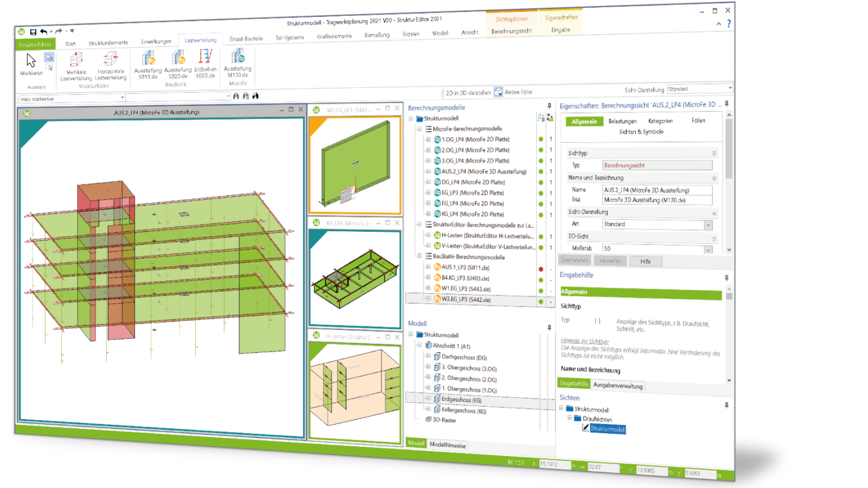Toggle green status dot of KG_LP4
The image size is (868, 488).
541,214
